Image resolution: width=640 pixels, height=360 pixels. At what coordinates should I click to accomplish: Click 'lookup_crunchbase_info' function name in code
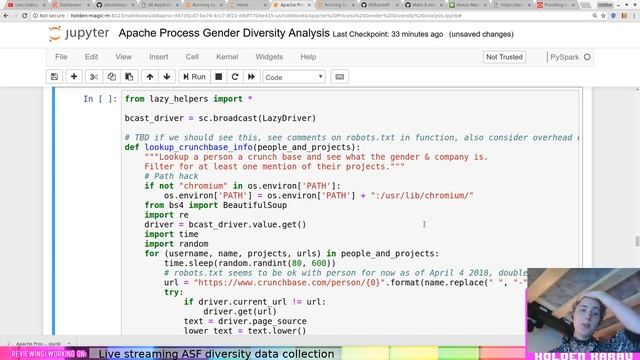click(x=198, y=147)
